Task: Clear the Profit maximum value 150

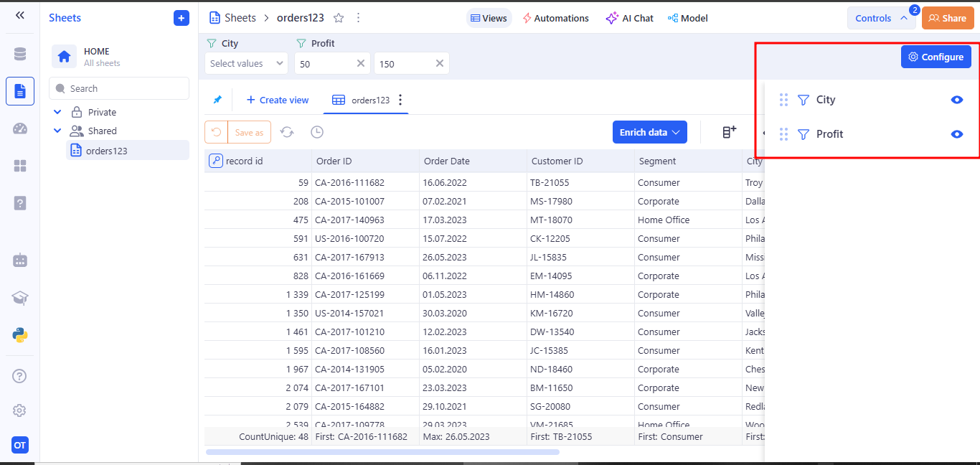Action: 440,63
